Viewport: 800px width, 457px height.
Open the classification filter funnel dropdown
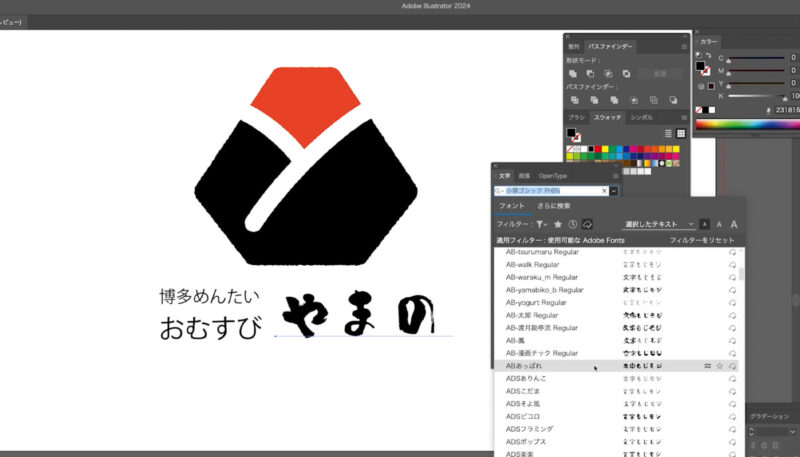pyautogui.click(x=541, y=224)
